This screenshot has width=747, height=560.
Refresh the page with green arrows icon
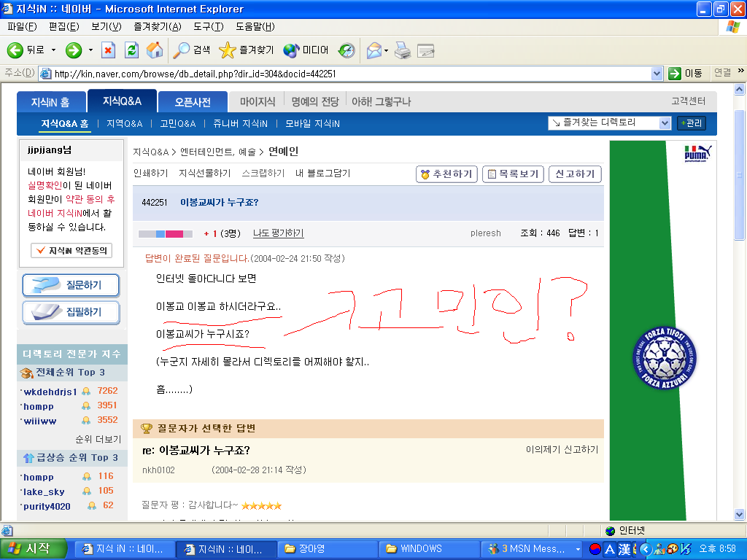(131, 50)
